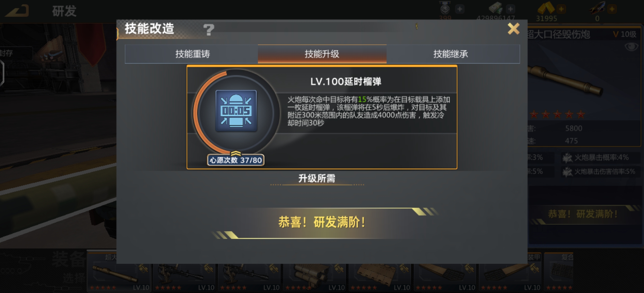Select the 技能升级 tab
Viewport: 644px width, 293px height.
tap(322, 54)
